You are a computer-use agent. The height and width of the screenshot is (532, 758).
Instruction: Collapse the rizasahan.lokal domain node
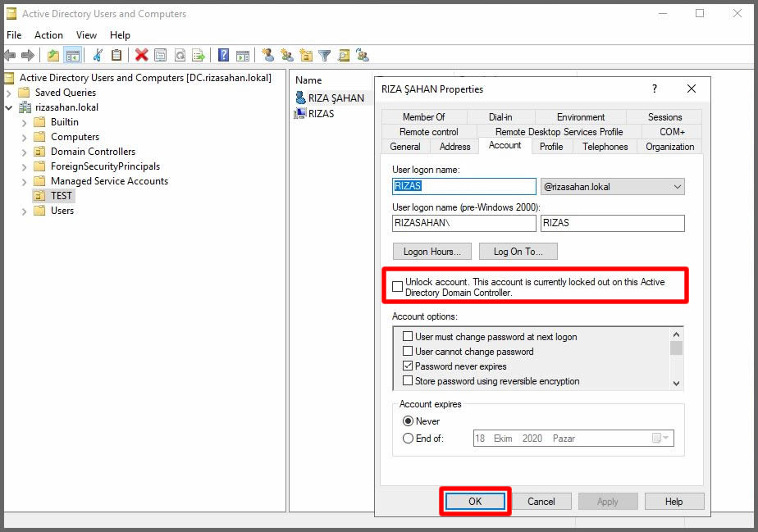click(9, 107)
